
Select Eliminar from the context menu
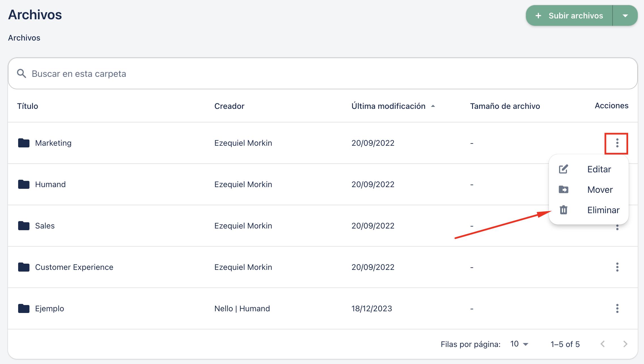pos(603,210)
